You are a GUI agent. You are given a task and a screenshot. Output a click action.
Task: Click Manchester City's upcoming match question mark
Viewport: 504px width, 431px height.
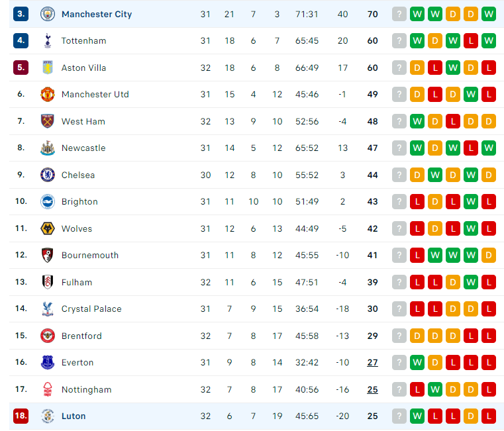click(399, 14)
